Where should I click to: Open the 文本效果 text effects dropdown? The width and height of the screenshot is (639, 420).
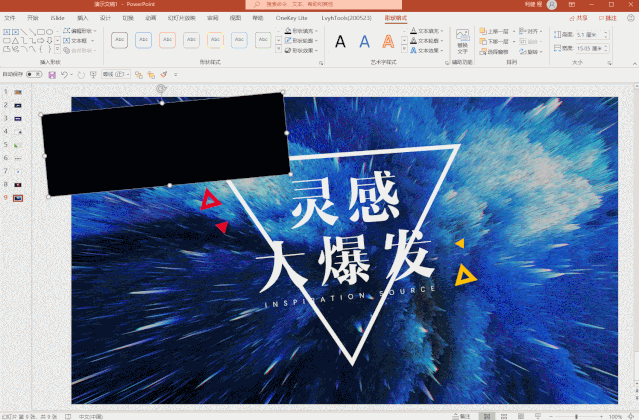[x=427, y=51]
